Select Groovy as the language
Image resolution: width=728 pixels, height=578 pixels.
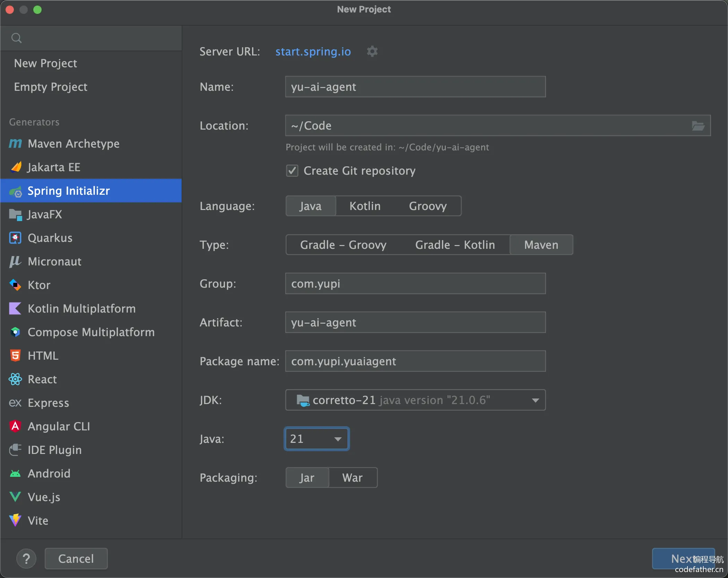(428, 206)
